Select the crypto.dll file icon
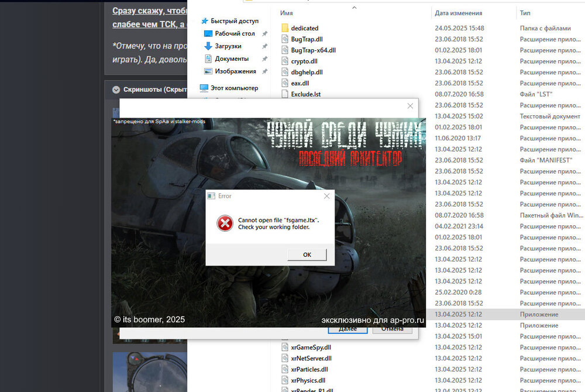 pos(285,61)
